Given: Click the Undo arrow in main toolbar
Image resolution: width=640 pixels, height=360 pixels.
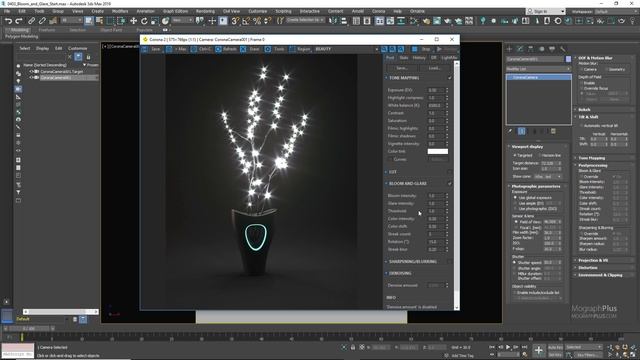Looking at the screenshot, I should click(8, 21).
